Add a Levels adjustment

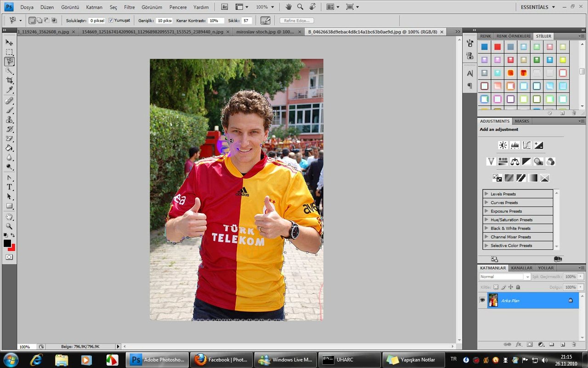[515, 145]
